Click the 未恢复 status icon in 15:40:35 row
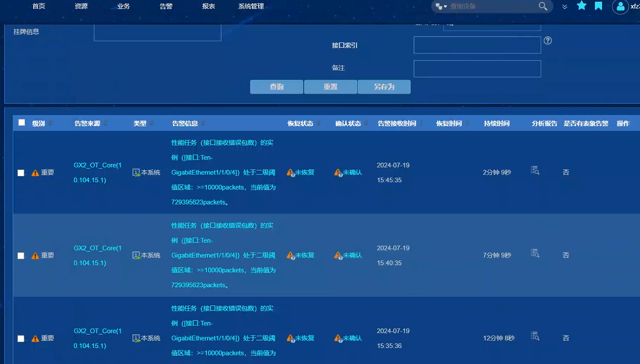 tap(291, 255)
